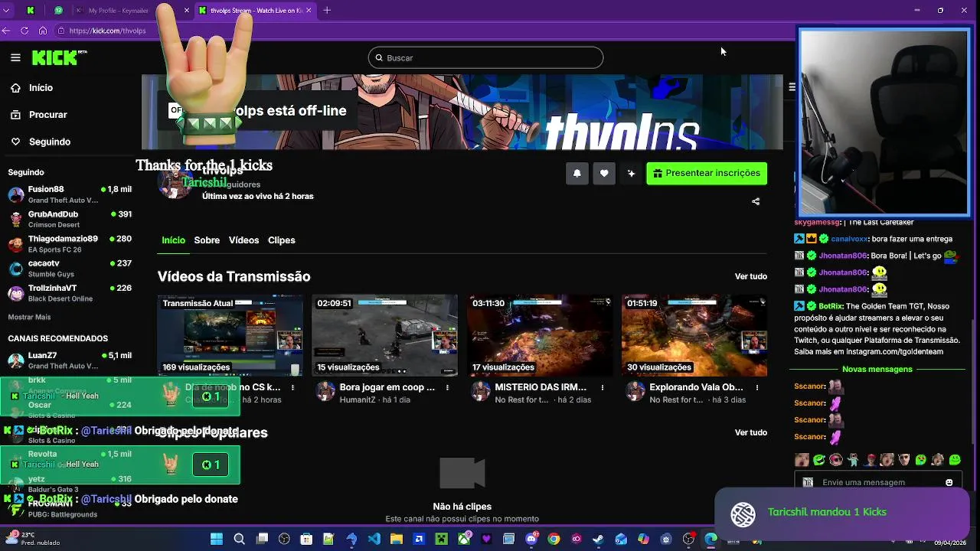Image resolution: width=980 pixels, height=551 pixels.
Task: Open the Windows Start menu
Action: (x=217, y=539)
